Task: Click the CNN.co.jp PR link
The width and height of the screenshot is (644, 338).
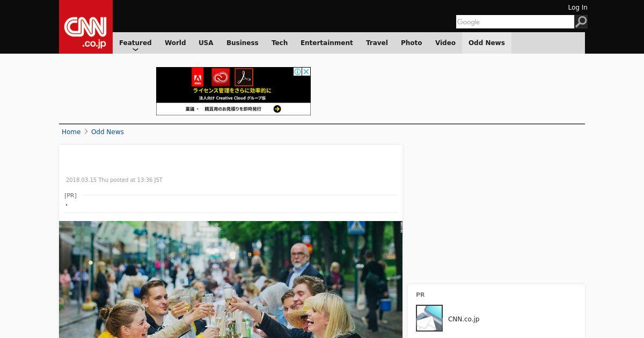Action: (x=464, y=319)
